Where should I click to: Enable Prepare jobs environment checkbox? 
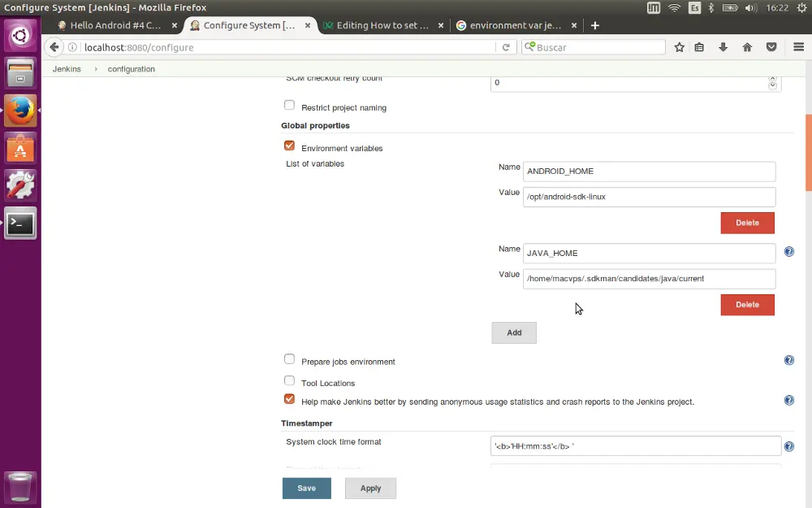coord(290,359)
